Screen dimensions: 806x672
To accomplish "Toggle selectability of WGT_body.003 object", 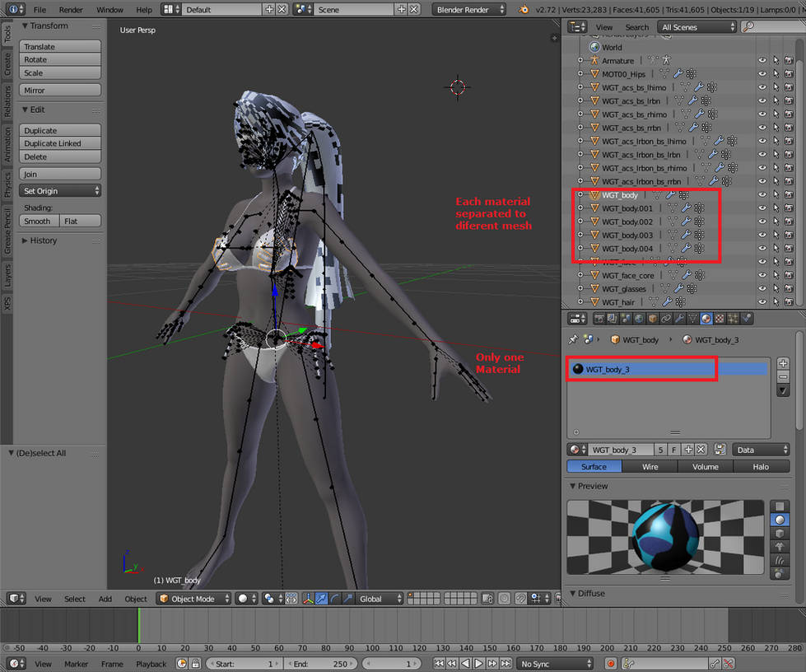I will tap(776, 235).
